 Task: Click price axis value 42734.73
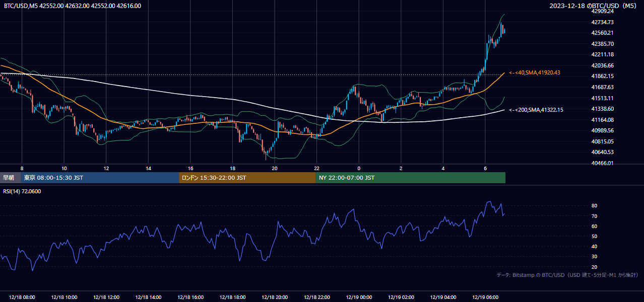603,22
